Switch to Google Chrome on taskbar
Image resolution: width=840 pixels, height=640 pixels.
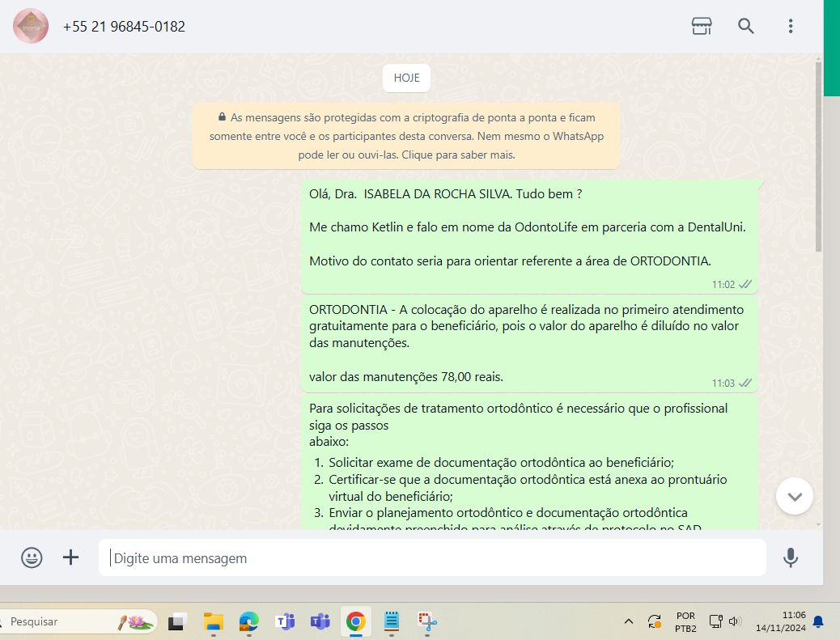coord(356,621)
